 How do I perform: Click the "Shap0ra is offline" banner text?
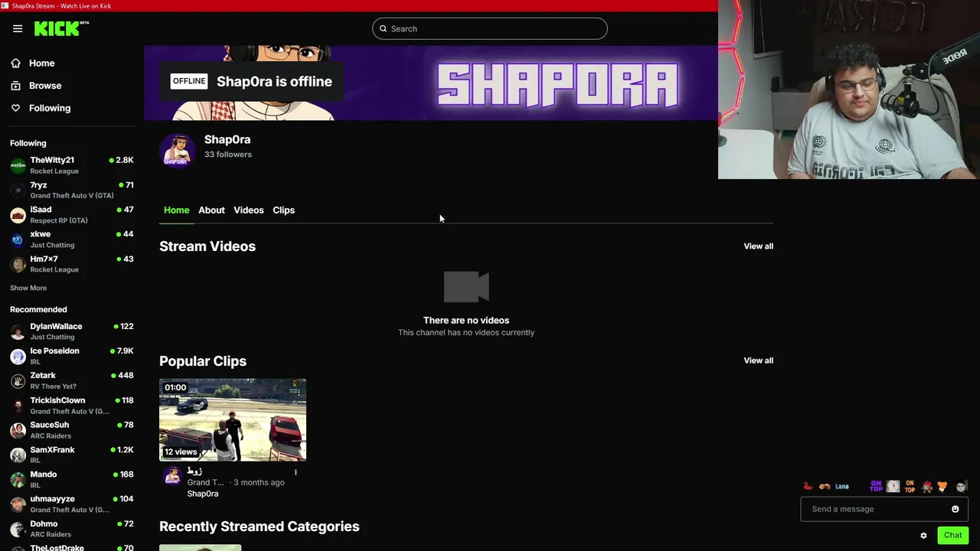(x=274, y=82)
